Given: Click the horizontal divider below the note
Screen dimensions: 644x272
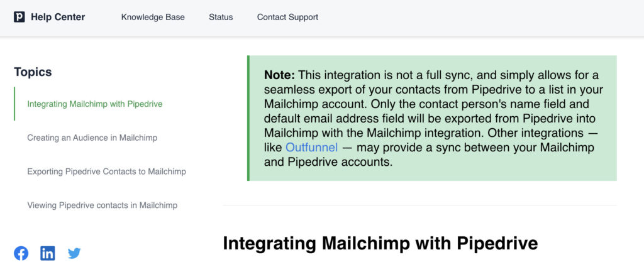Looking at the screenshot, I should [419, 205].
